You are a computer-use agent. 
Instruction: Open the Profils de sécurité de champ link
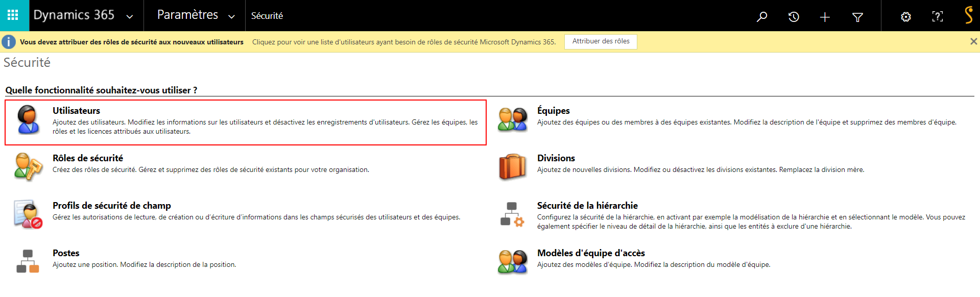click(112, 206)
